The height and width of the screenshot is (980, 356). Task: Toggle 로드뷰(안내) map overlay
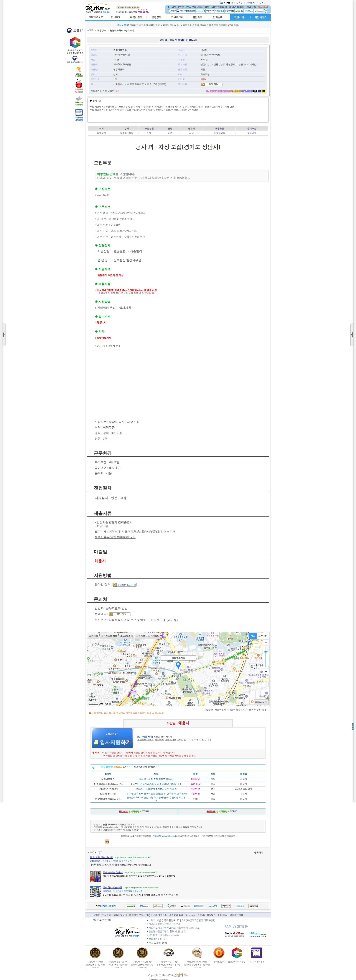click(126, 636)
